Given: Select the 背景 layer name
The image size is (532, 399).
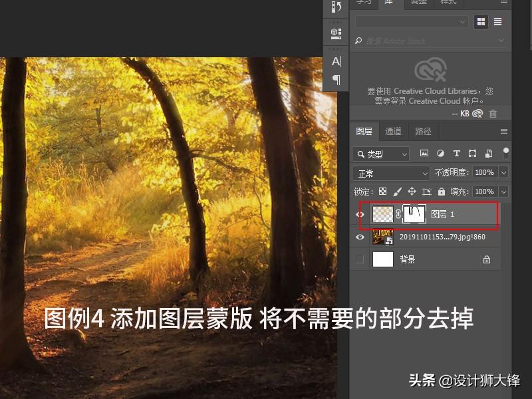Looking at the screenshot, I should tap(407, 259).
